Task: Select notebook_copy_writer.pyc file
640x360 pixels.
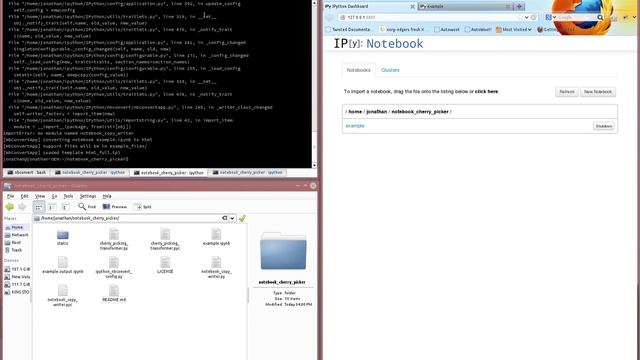Action: click(62, 296)
